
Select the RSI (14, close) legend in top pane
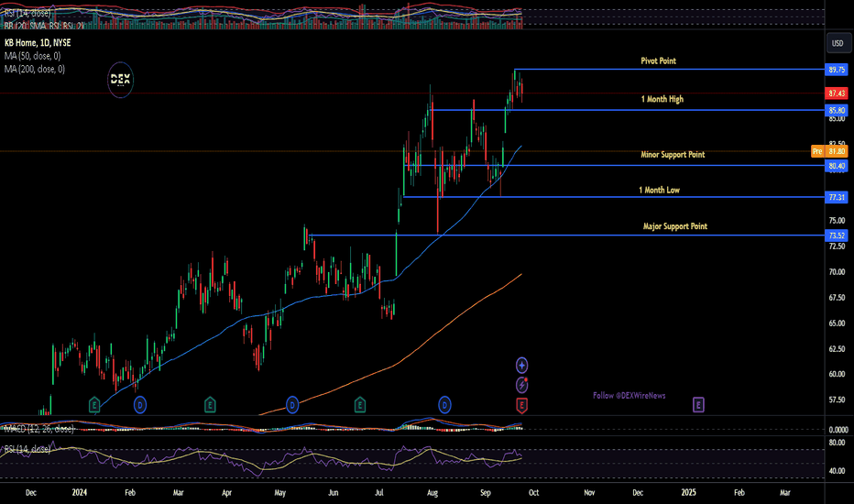tap(27, 13)
